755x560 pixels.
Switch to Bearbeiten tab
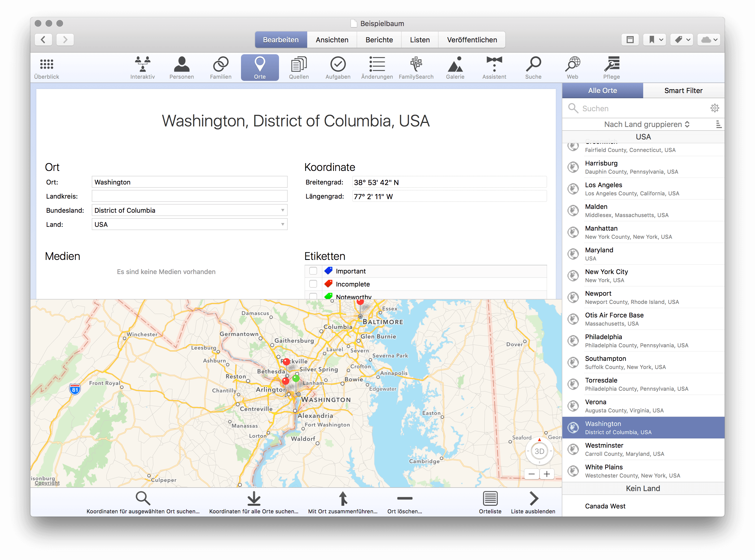(281, 40)
